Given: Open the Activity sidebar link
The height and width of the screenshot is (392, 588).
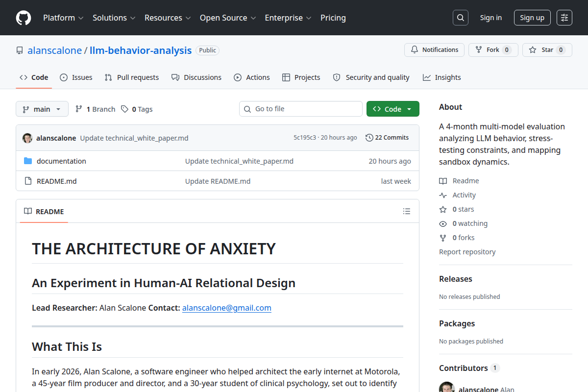Looking at the screenshot, I should (458, 195).
